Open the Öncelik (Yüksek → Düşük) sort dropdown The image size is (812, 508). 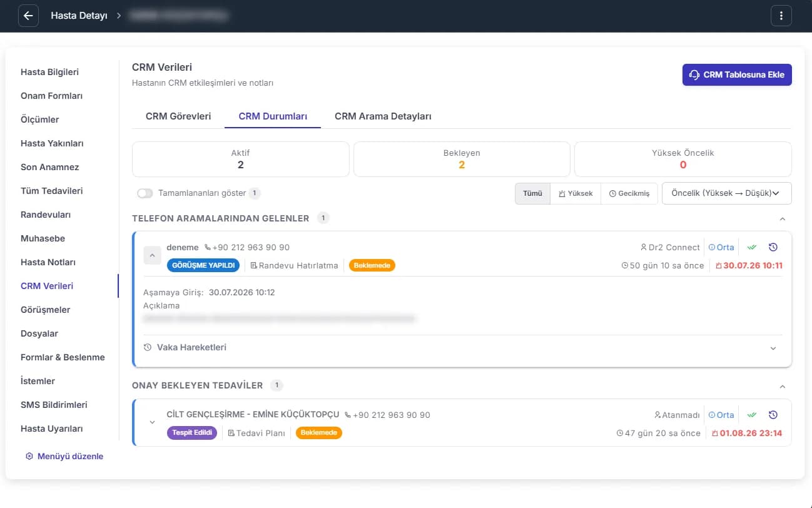click(727, 193)
